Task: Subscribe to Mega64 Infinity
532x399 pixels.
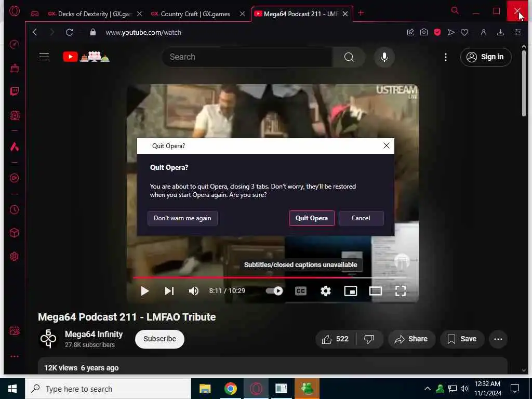Action: click(x=159, y=339)
